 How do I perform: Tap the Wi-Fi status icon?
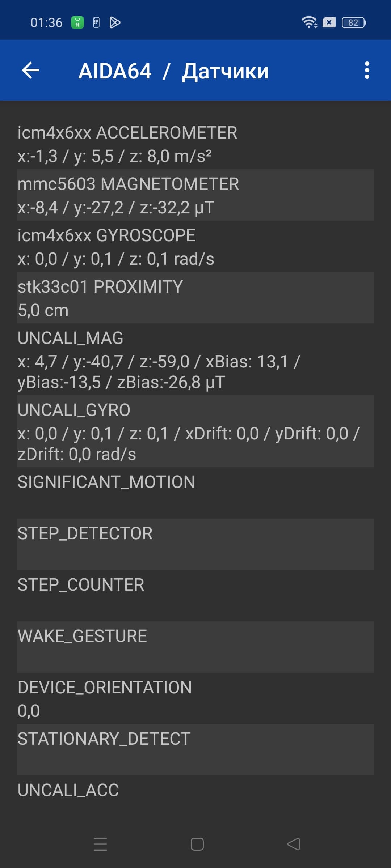309,22
